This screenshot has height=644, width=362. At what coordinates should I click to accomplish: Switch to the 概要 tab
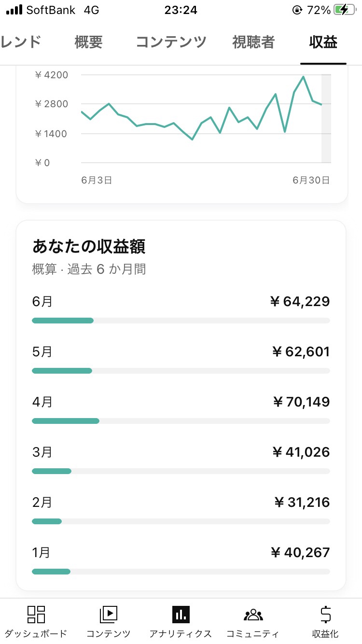88,42
